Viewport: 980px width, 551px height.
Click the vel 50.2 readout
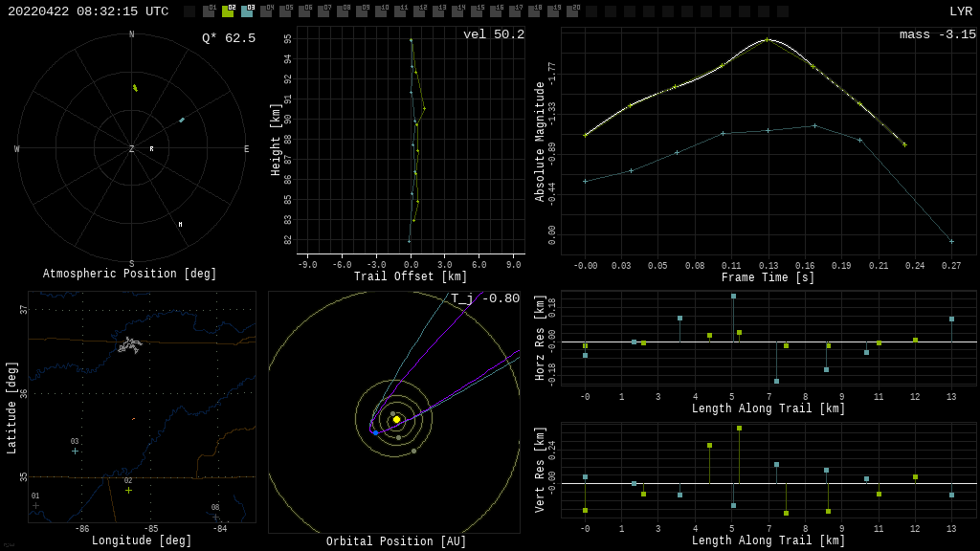coord(493,34)
